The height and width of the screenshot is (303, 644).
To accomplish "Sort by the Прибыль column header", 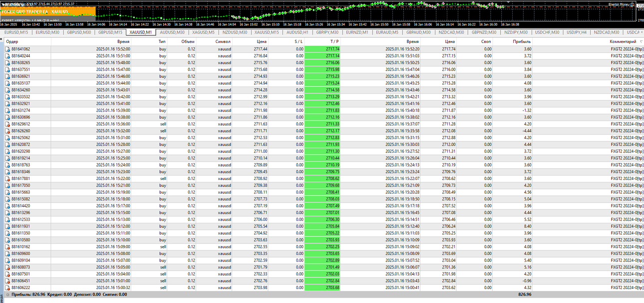I will (522, 41).
